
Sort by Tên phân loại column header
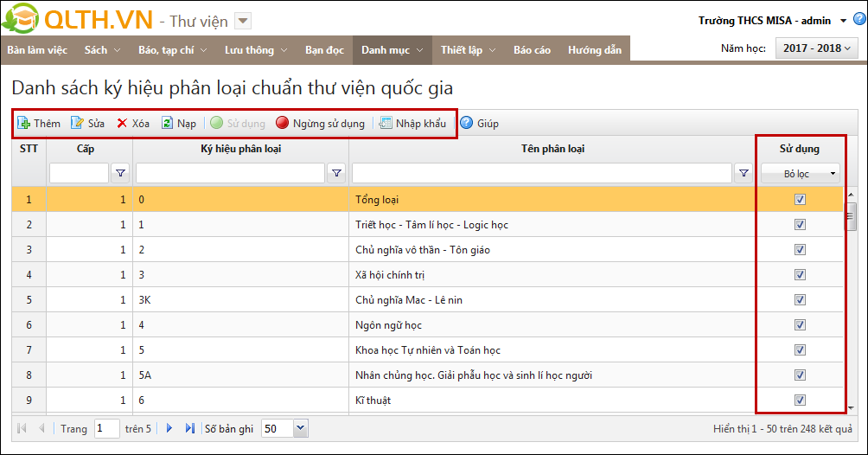click(x=552, y=149)
